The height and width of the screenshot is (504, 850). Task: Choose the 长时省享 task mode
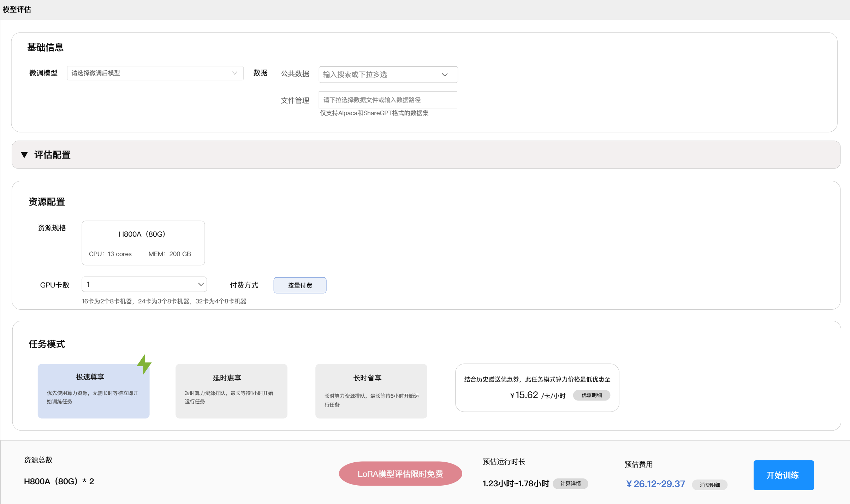[x=371, y=391]
